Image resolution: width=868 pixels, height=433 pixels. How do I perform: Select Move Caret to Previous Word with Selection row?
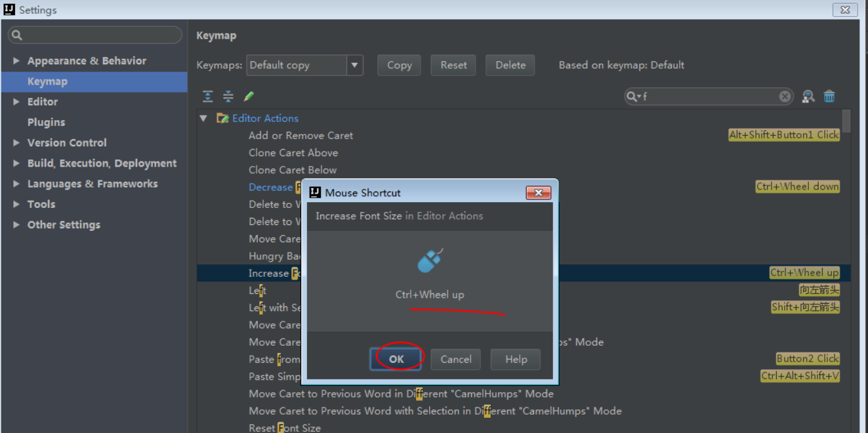click(x=435, y=411)
